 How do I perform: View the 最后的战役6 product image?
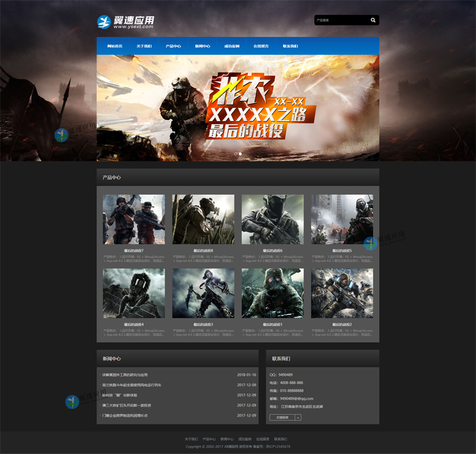pyautogui.click(x=273, y=220)
